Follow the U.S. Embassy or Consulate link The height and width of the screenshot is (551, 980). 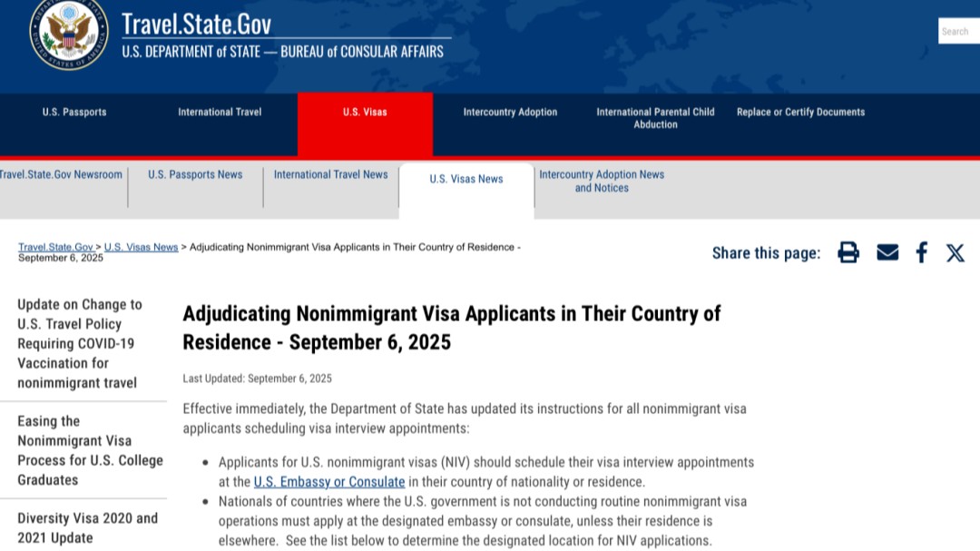coord(329,482)
